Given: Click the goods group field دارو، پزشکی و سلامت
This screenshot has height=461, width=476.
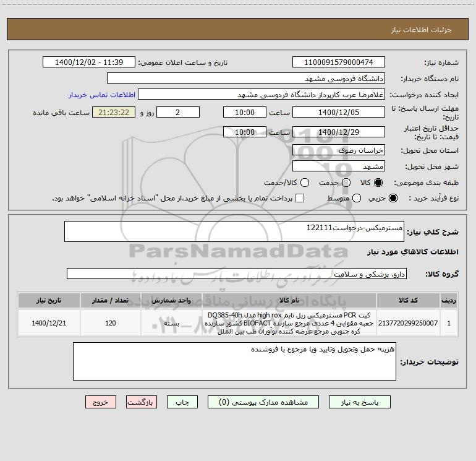Looking at the screenshot, I should [237, 274].
